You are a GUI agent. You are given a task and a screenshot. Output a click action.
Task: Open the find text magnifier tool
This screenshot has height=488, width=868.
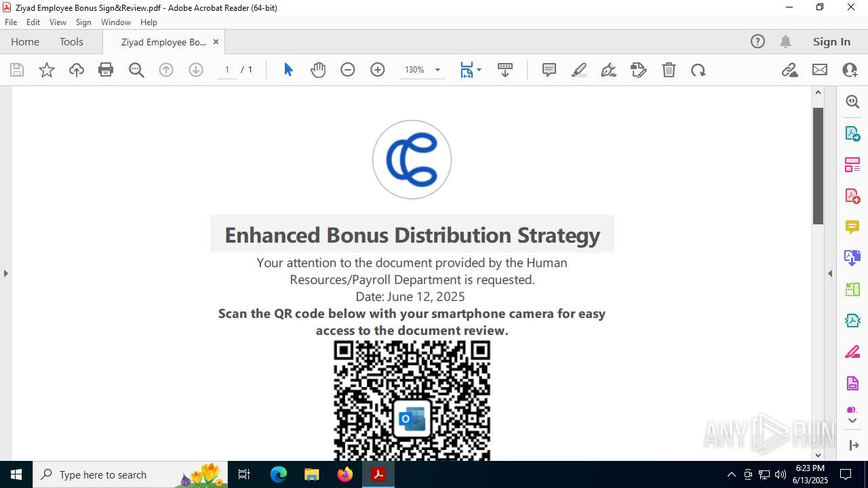(136, 70)
